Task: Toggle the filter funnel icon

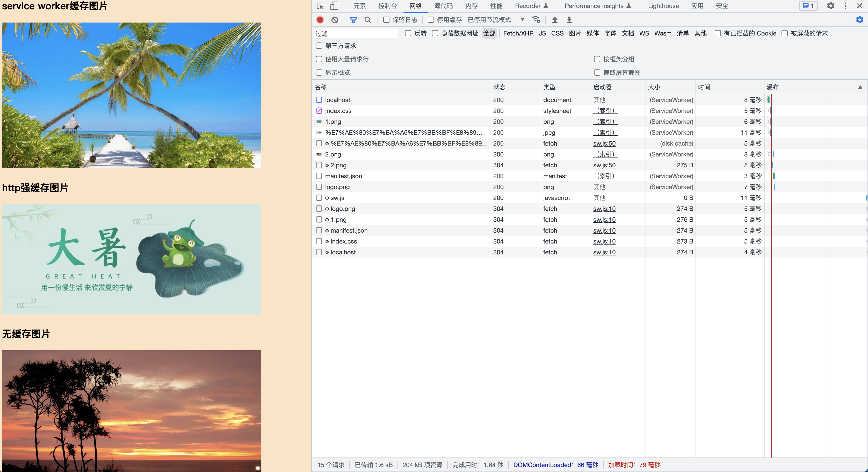Action: coord(353,20)
